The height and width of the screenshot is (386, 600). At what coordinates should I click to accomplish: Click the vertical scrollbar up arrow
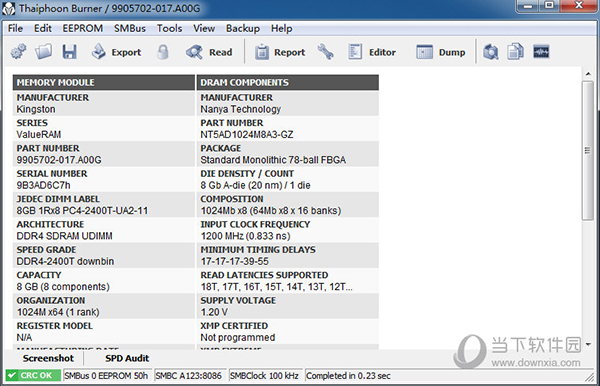tap(588, 73)
